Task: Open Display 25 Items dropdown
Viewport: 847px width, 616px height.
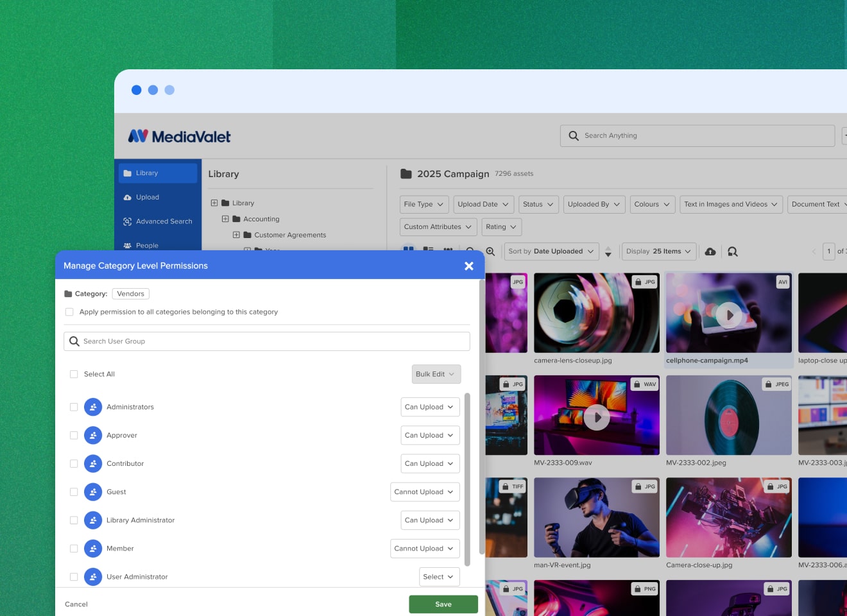Action: tap(659, 252)
